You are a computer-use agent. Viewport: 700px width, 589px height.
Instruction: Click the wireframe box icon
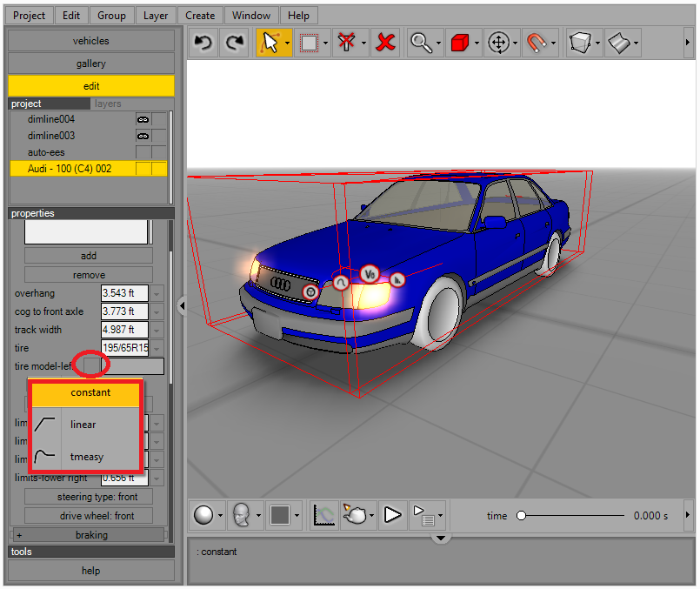coord(580,43)
